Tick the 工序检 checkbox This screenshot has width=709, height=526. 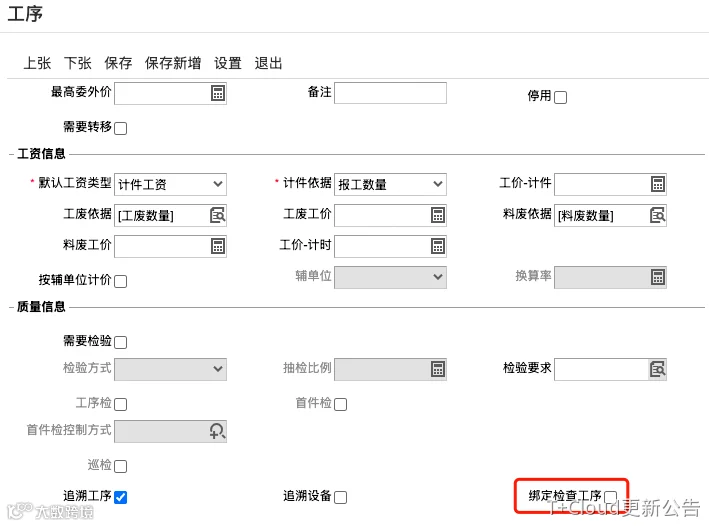pyautogui.click(x=120, y=404)
